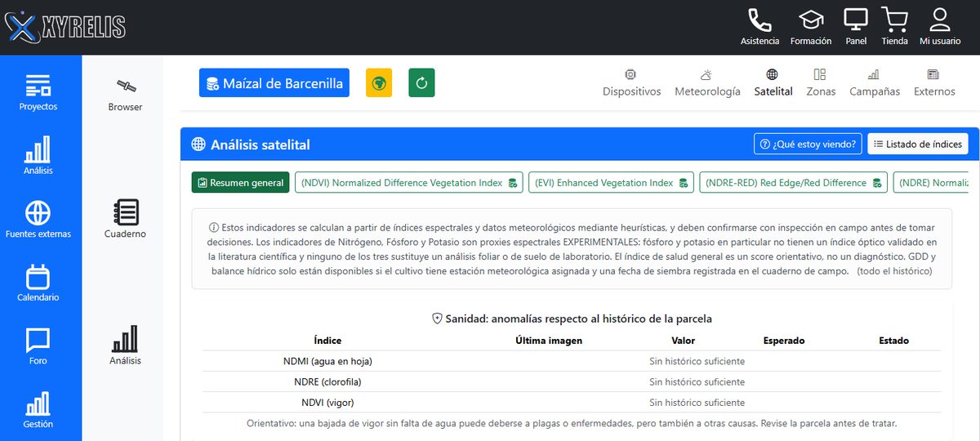Click (todo el histórico) text
Image resolution: width=980 pixels, height=441 pixels.
(894, 270)
